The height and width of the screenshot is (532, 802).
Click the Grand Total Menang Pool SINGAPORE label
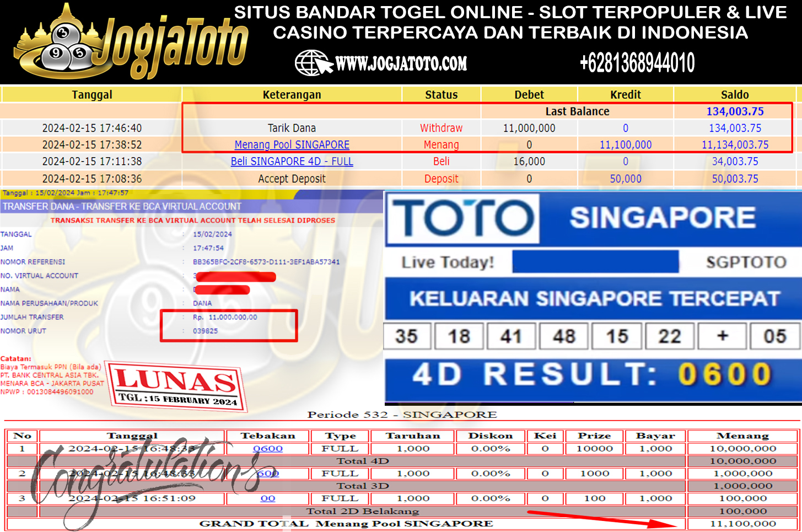(x=346, y=524)
